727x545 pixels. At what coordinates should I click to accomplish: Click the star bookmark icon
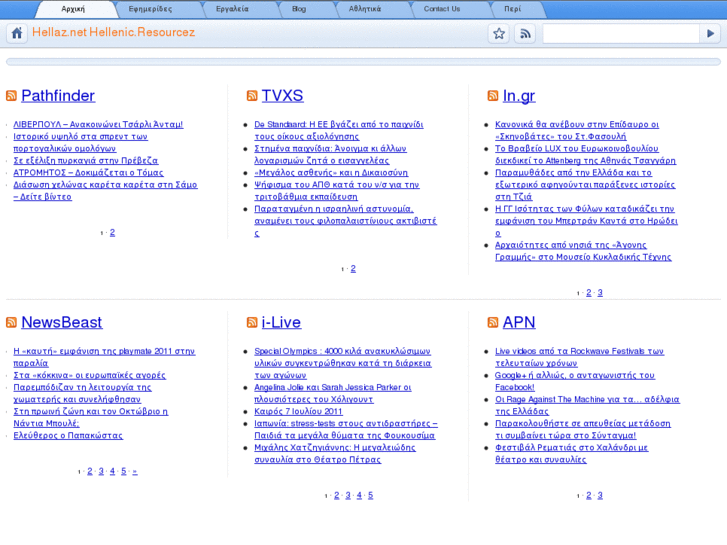point(499,33)
